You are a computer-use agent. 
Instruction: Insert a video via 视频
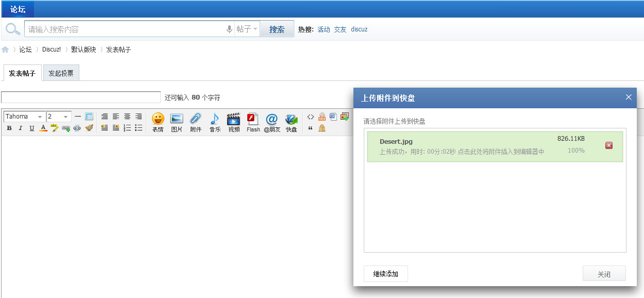[x=234, y=123]
